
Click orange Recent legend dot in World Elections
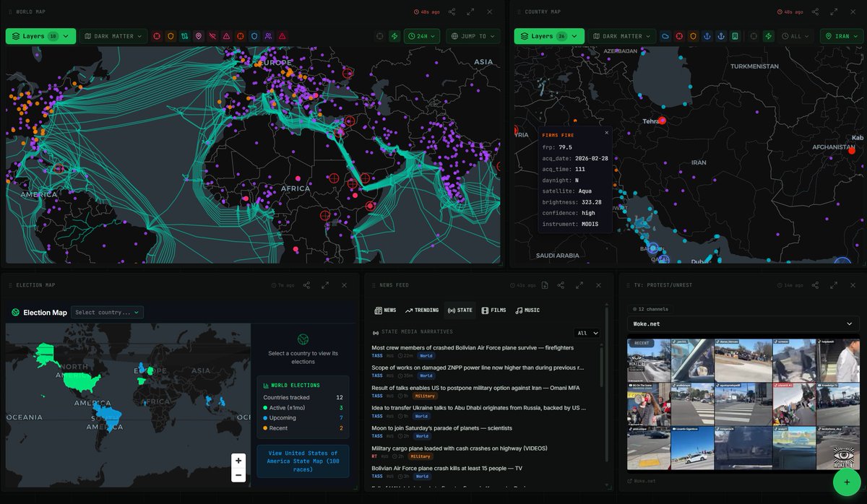coord(266,428)
